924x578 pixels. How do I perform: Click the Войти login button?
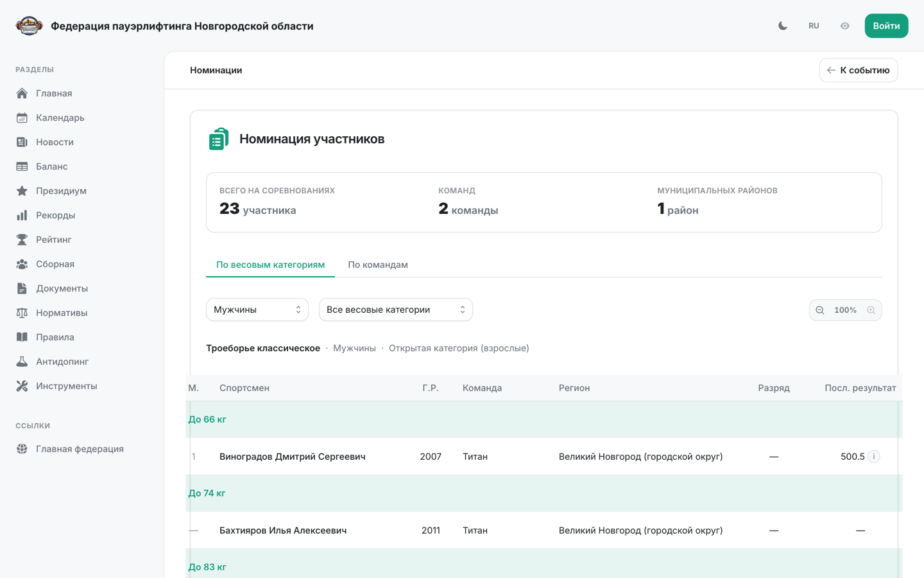(886, 26)
